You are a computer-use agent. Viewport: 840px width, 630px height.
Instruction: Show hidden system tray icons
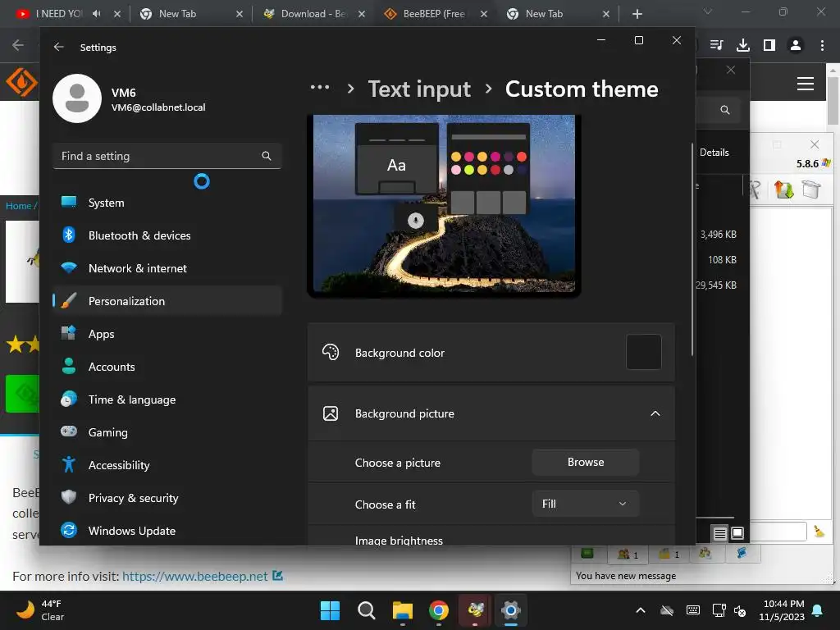pos(640,610)
